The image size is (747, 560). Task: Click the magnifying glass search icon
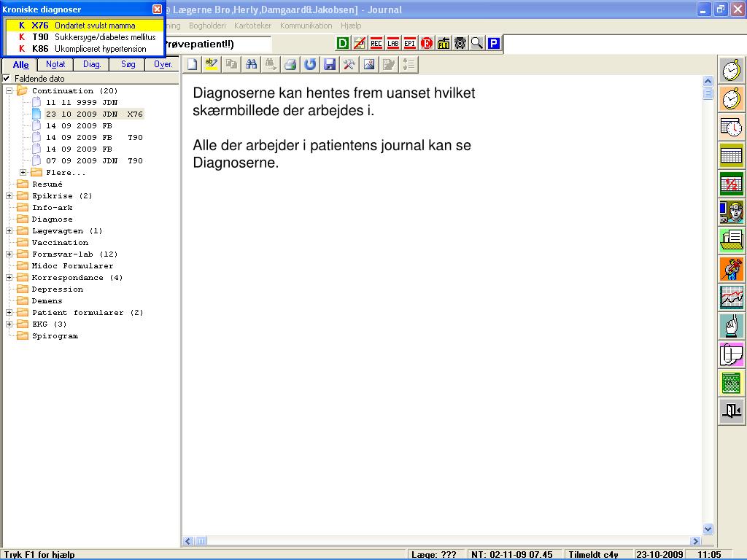click(477, 43)
